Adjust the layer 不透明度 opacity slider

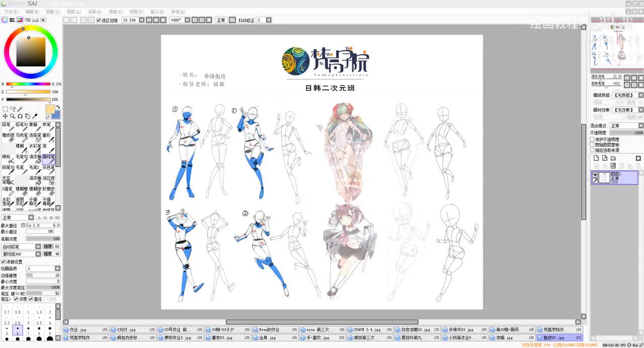[627, 133]
